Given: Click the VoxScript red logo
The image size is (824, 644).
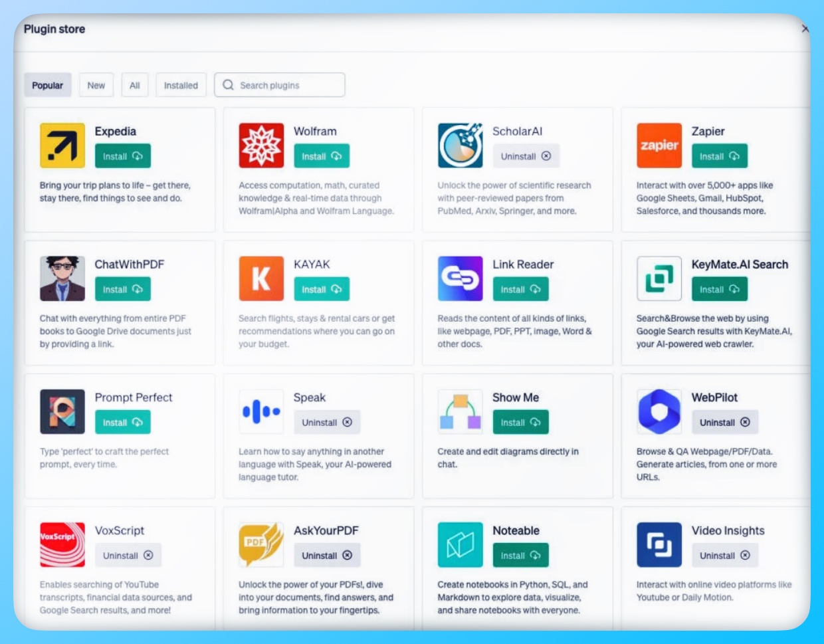Looking at the screenshot, I should (x=62, y=544).
